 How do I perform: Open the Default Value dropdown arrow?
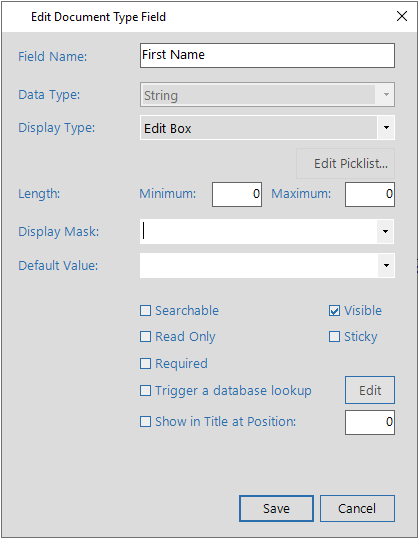pyautogui.click(x=386, y=265)
